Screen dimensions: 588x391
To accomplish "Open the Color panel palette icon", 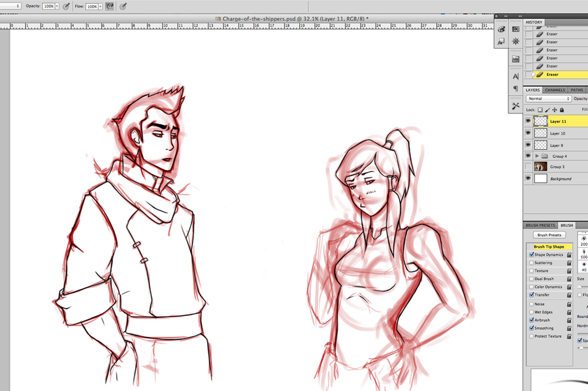I will pos(501,29).
